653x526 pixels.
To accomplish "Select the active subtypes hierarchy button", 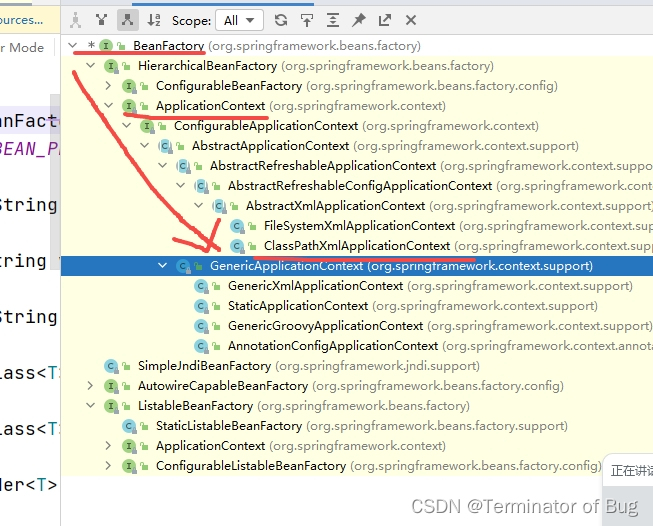I will point(127,20).
